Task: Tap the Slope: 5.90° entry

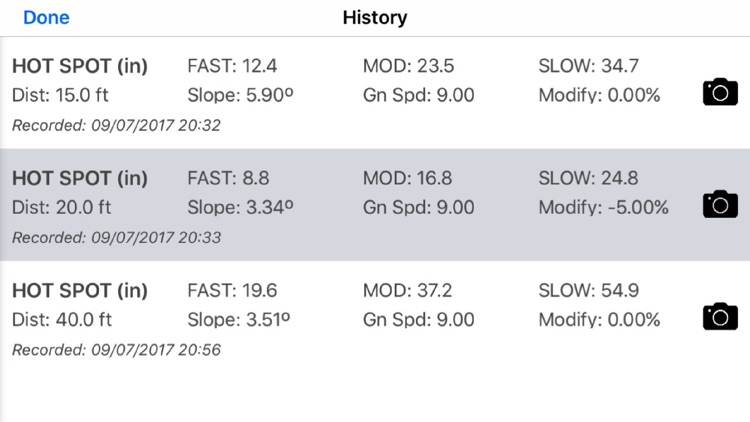Action: pyautogui.click(x=240, y=95)
